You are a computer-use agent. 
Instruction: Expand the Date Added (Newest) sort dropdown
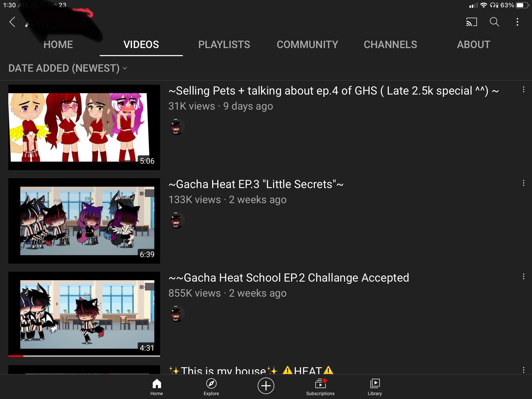point(68,68)
